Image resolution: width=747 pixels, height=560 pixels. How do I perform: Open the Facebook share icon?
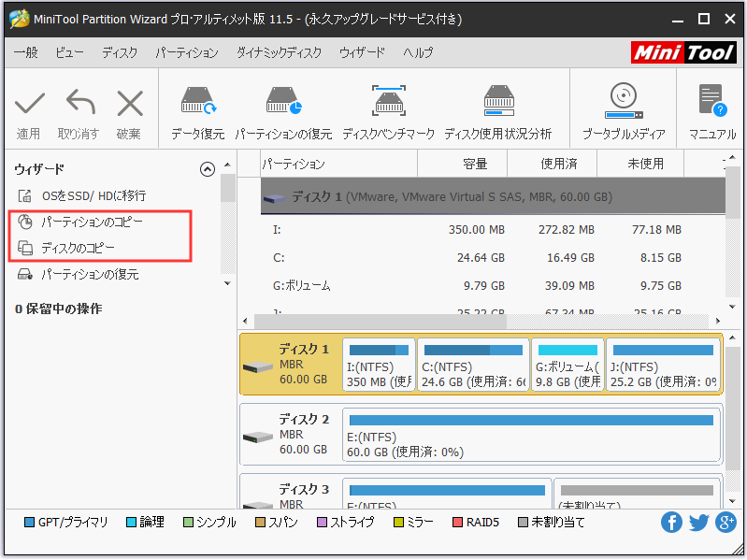[671, 523]
